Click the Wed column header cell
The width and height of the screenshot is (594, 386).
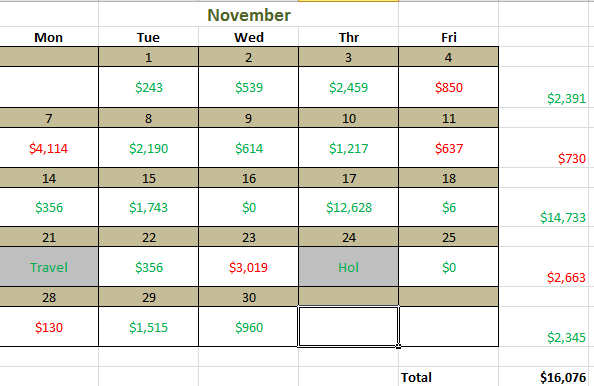249,37
